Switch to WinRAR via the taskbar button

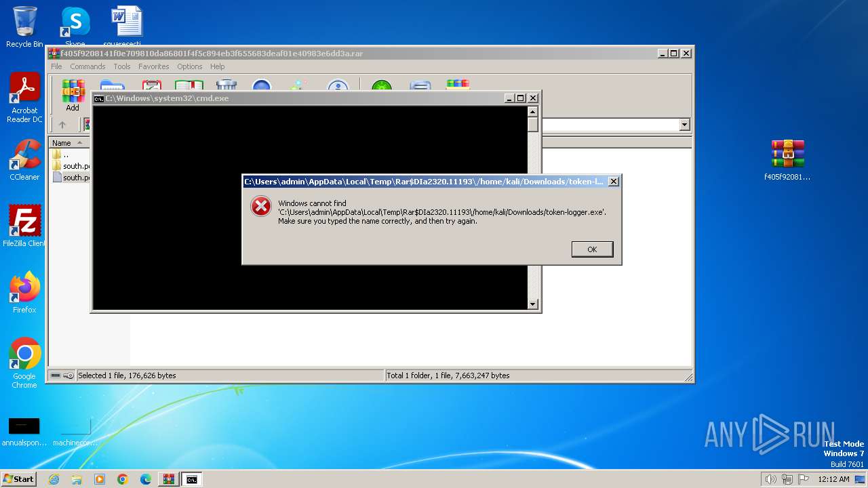pyautogui.click(x=169, y=479)
